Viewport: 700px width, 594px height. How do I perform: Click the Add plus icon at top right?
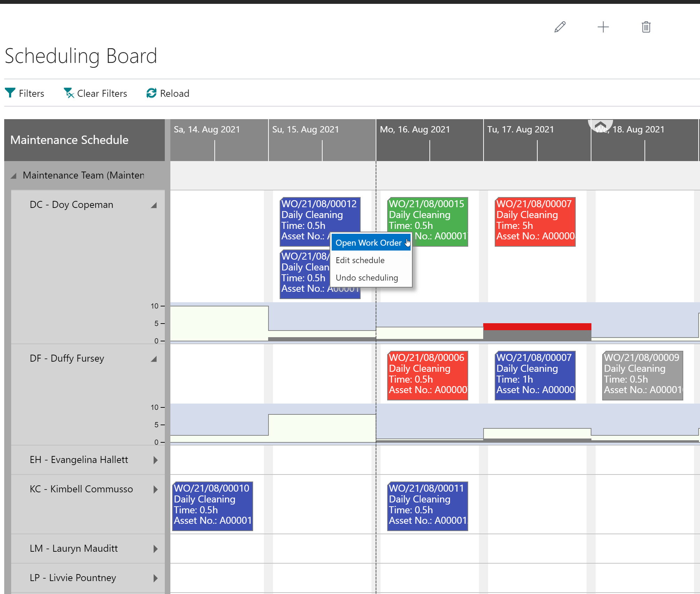(x=603, y=27)
